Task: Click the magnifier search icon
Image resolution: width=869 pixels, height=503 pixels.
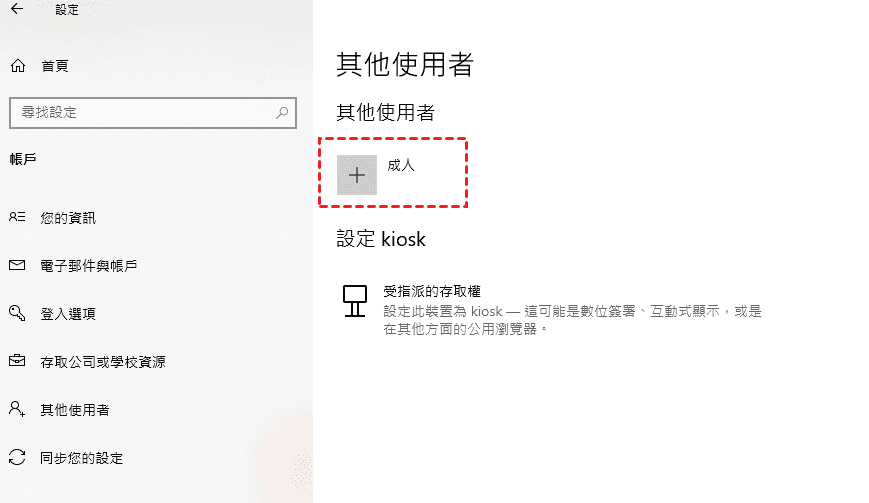Action: (282, 113)
